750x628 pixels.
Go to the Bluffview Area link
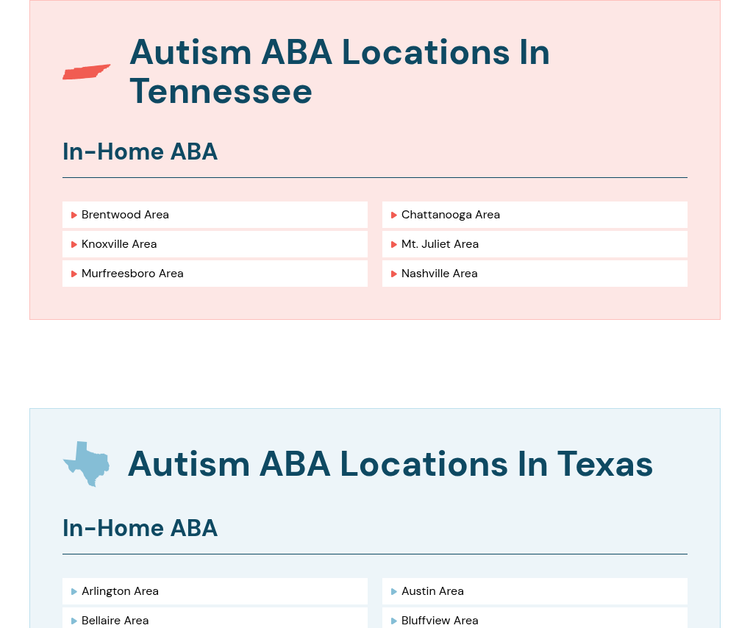(440, 620)
